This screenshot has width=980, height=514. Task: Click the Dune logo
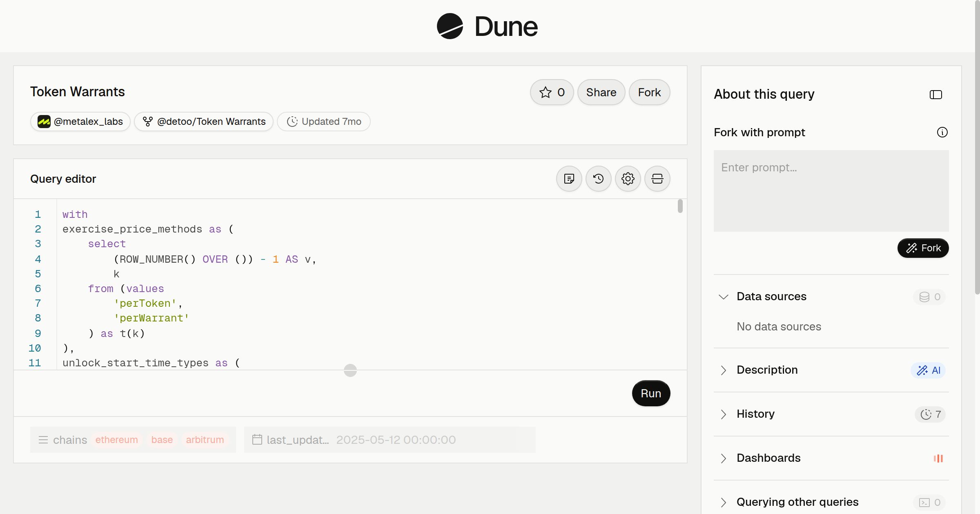pos(487,26)
